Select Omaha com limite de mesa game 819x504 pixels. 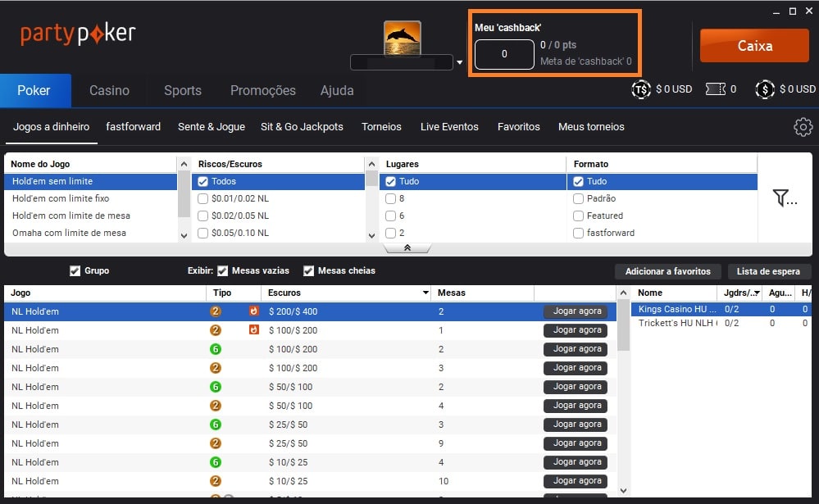(90, 233)
